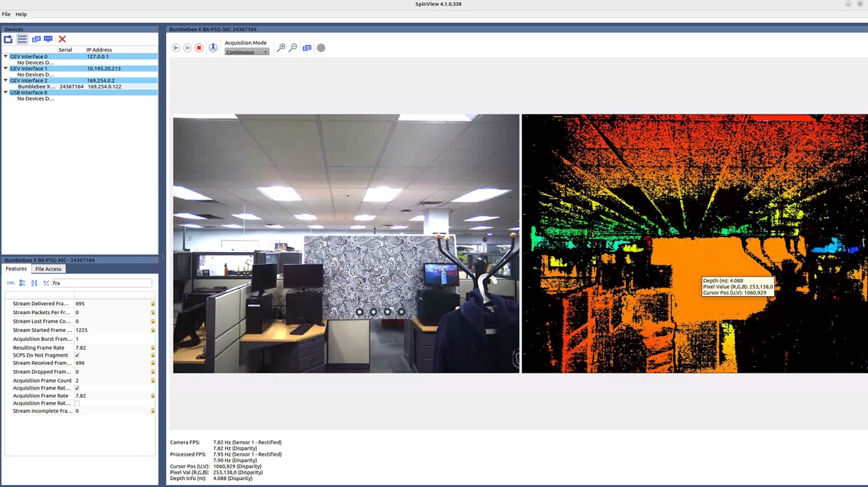868x487 pixels.
Task: Enable the unchecked Acquisition Frame Rate checkbox
Action: [x=77, y=403]
